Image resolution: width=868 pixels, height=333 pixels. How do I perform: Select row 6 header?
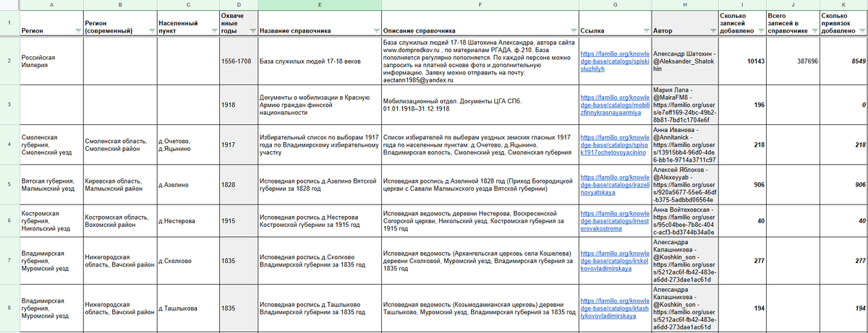click(x=9, y=220)
